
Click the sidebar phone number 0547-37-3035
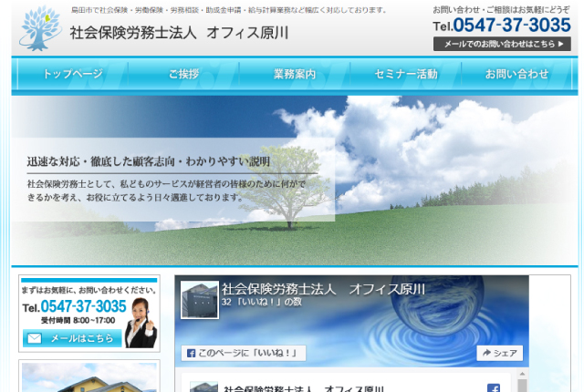coord(83,306)
